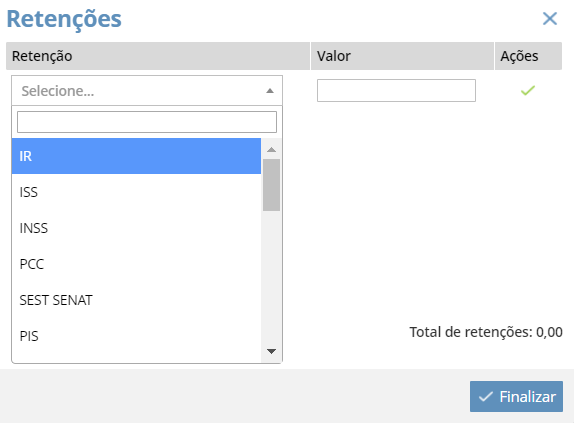Pick INSS in the dropdown list
The height and width of the screenshot is (423, 574).
click(136, 228)
